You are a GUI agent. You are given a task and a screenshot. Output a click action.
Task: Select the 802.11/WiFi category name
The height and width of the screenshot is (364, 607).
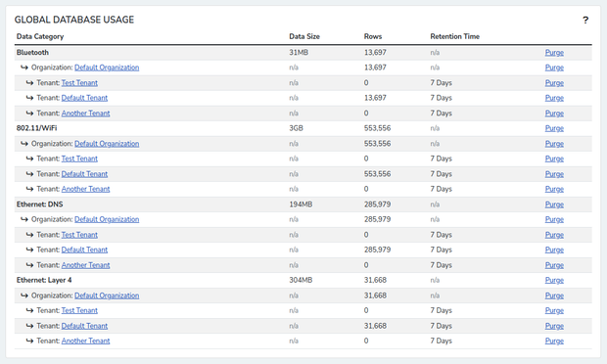(36, 128)
